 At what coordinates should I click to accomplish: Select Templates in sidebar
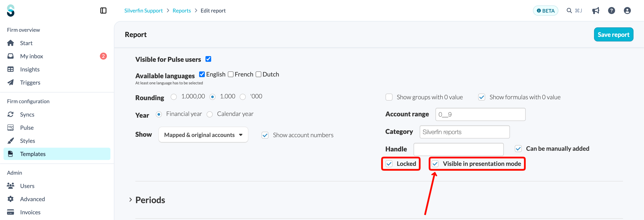[57, 154]
